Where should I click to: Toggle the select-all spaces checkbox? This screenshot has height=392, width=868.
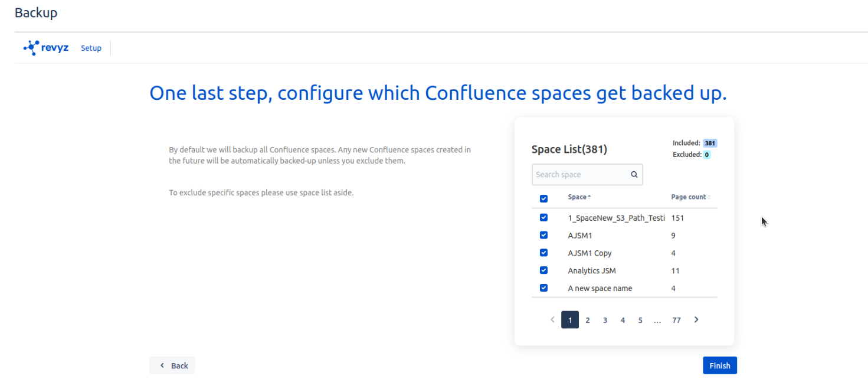pos(543,198)
